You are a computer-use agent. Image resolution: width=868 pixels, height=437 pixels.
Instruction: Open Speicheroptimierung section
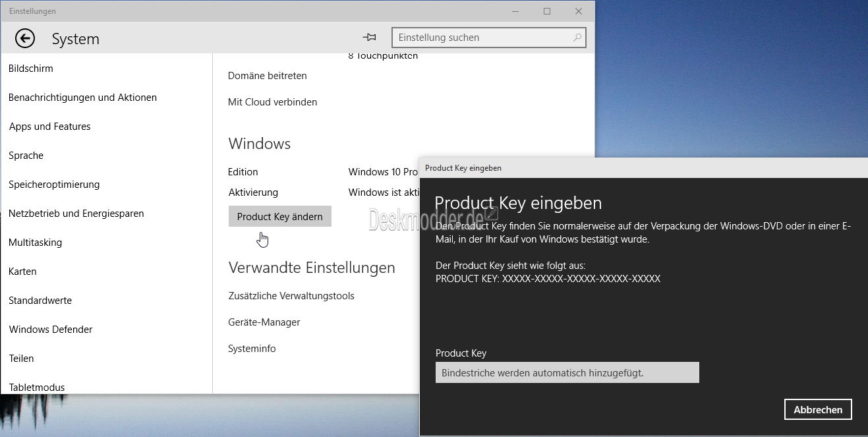tap(54, 185)
